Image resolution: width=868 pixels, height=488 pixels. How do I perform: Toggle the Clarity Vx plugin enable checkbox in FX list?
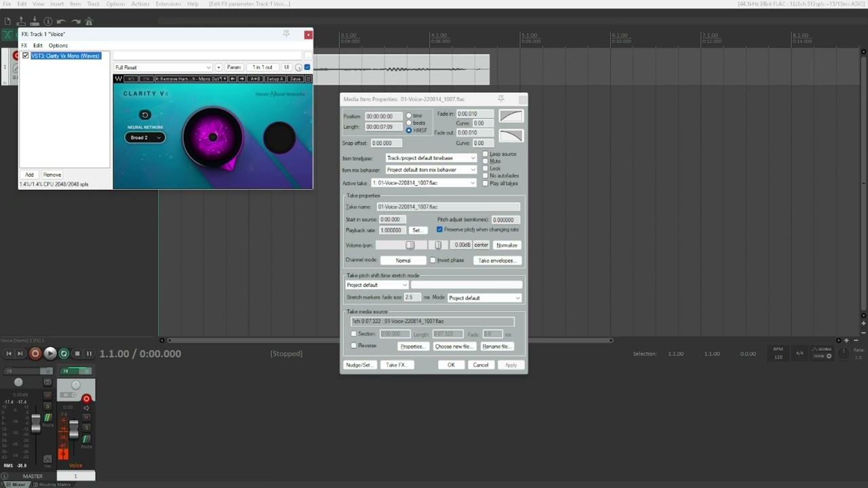click(26, 56)
